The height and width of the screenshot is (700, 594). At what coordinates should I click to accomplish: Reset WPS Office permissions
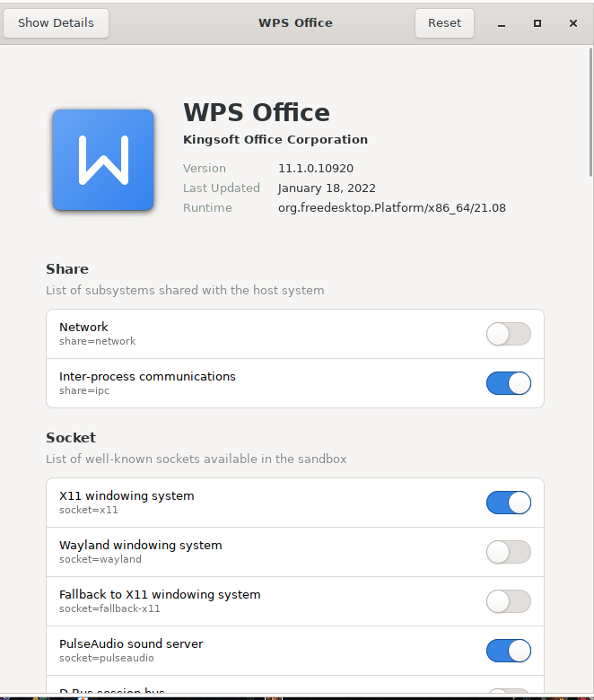(444, 23)
